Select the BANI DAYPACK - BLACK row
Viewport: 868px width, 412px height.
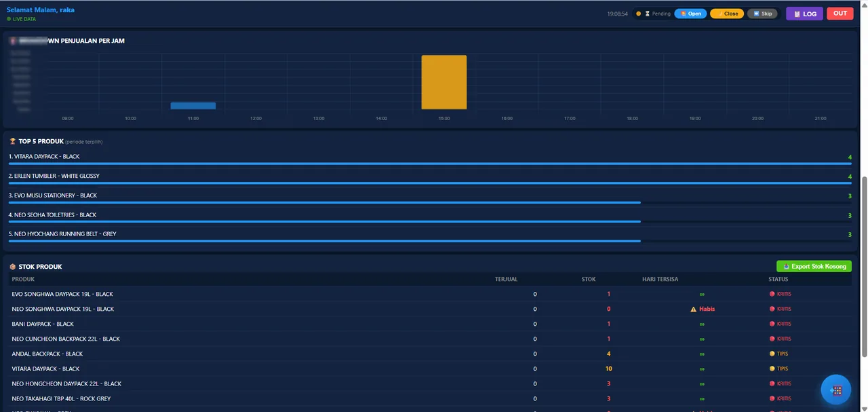coord(430,324)
